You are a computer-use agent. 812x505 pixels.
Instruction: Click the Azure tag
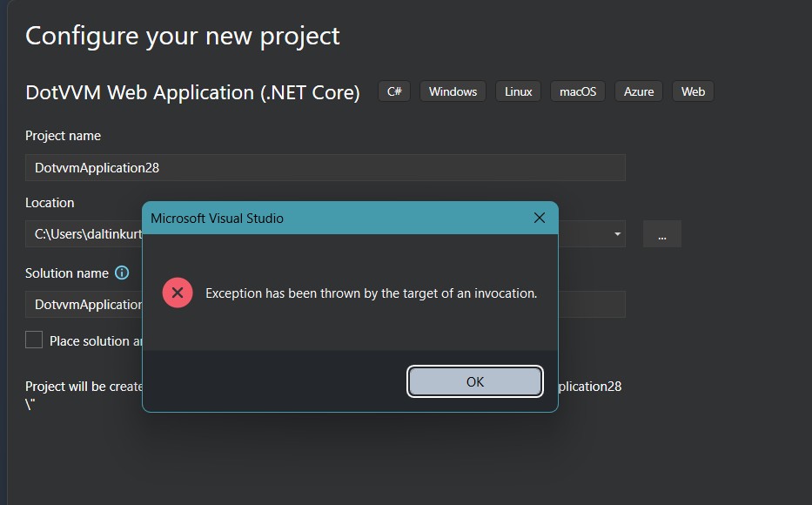pos(638,91)
